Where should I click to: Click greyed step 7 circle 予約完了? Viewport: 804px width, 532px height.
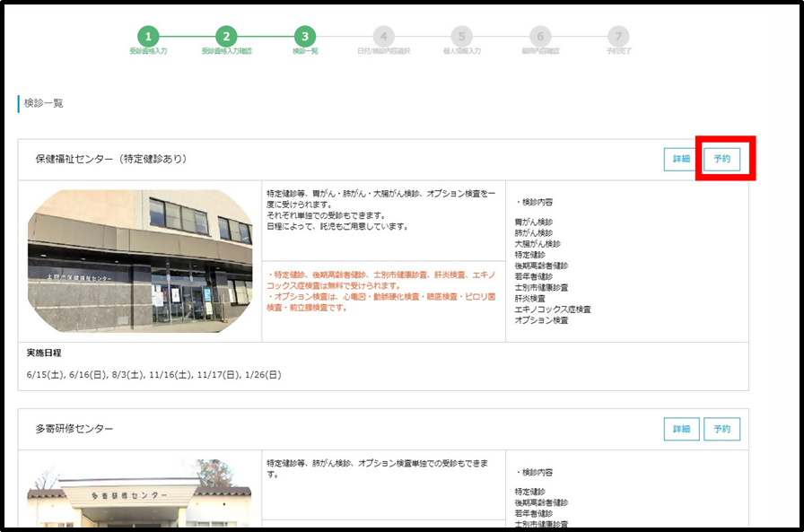[x=618, y=37]
